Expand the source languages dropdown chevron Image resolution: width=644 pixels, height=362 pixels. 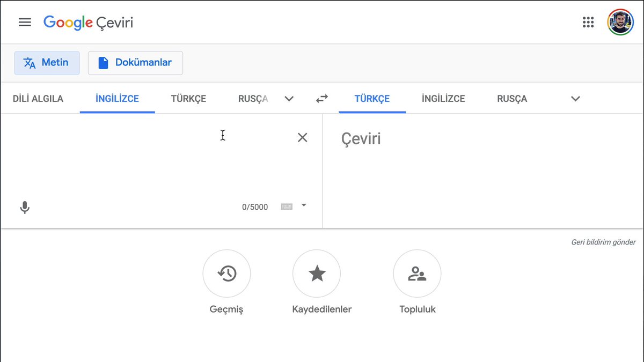point(289,99)
